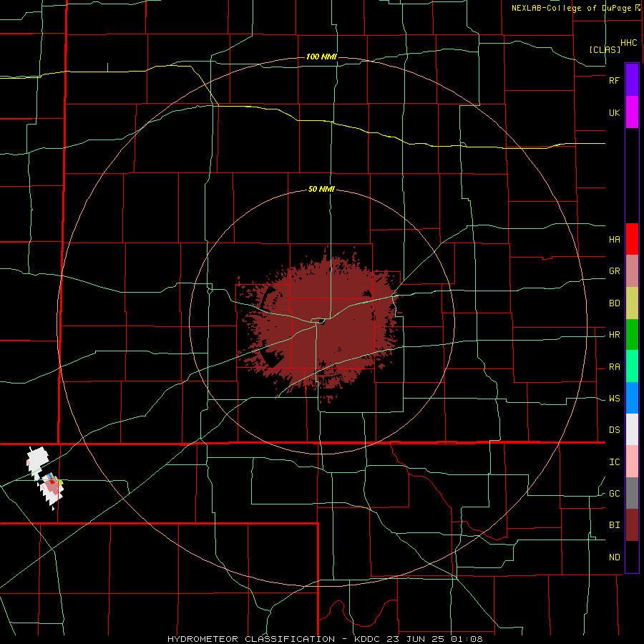Click the BI legend label
Viewport: 644px width, 644px height.
click(615, 525)
